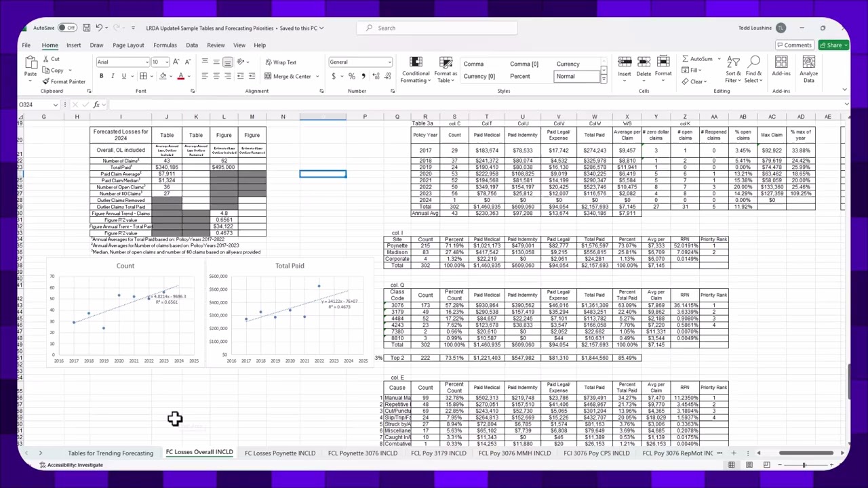The height and width of the screenshot is (488, 868).
Task: Activate the Format Painter
Action: point(64,81)
